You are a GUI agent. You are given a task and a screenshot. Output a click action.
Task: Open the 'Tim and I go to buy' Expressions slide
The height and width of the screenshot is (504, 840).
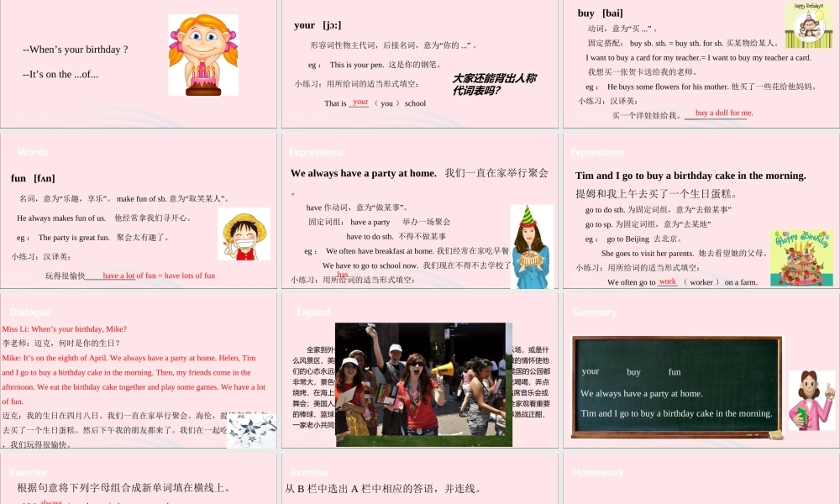coord(701,211)
